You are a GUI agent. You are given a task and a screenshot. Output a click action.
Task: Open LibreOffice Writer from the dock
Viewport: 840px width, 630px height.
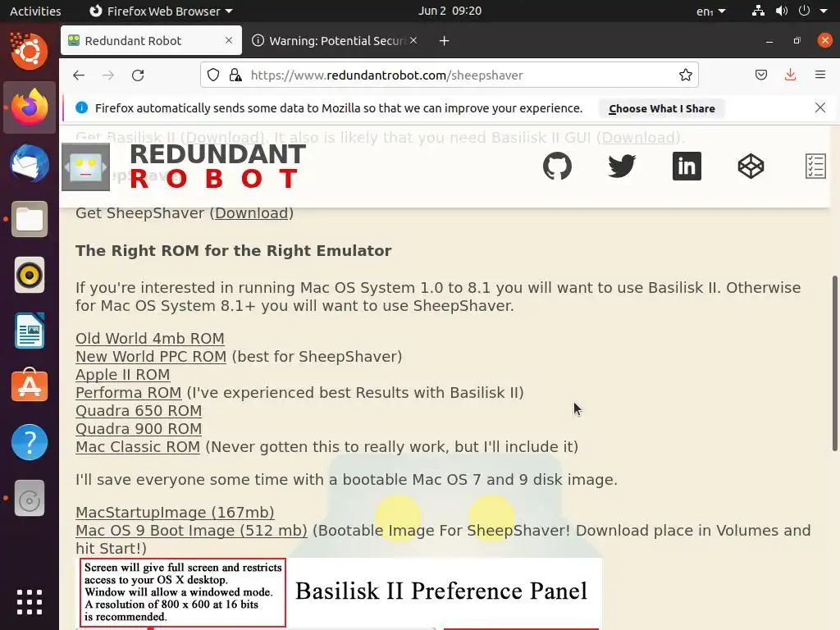30,331
